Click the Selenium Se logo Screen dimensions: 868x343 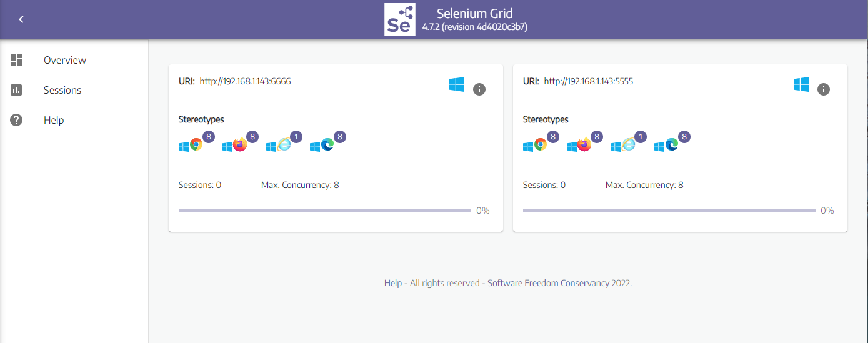point(400,19)
